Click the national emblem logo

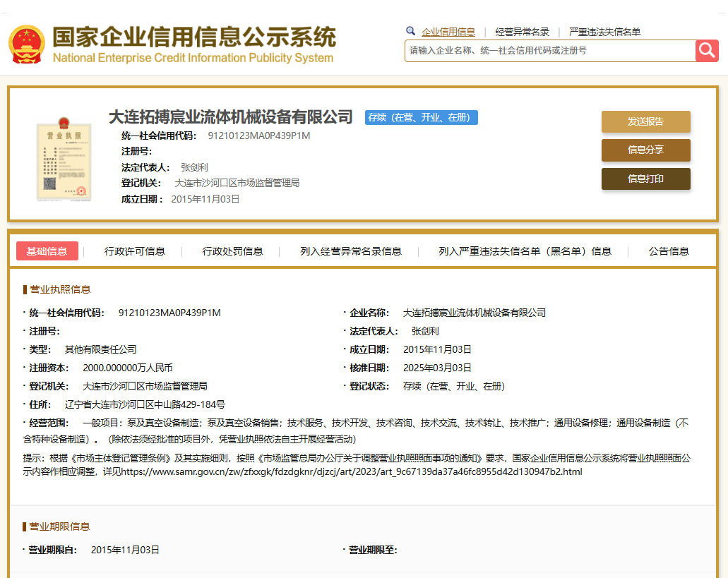(26, 44)
